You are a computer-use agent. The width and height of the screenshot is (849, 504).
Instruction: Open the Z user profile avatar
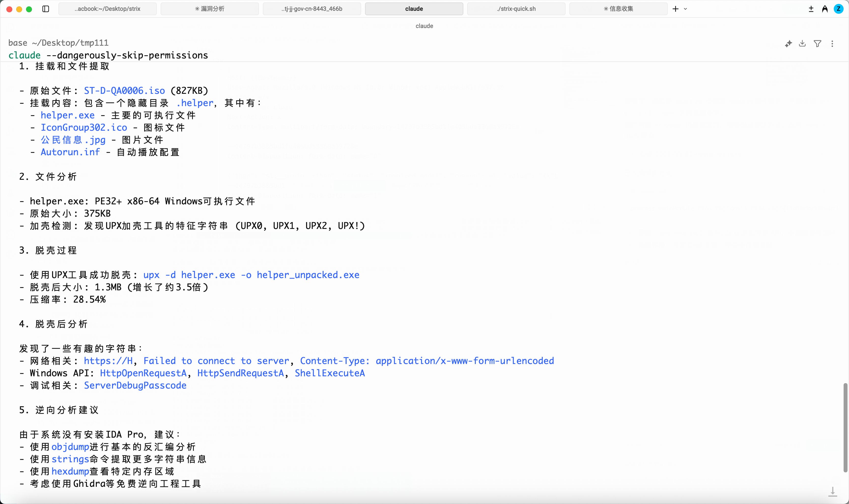[838, 9]
